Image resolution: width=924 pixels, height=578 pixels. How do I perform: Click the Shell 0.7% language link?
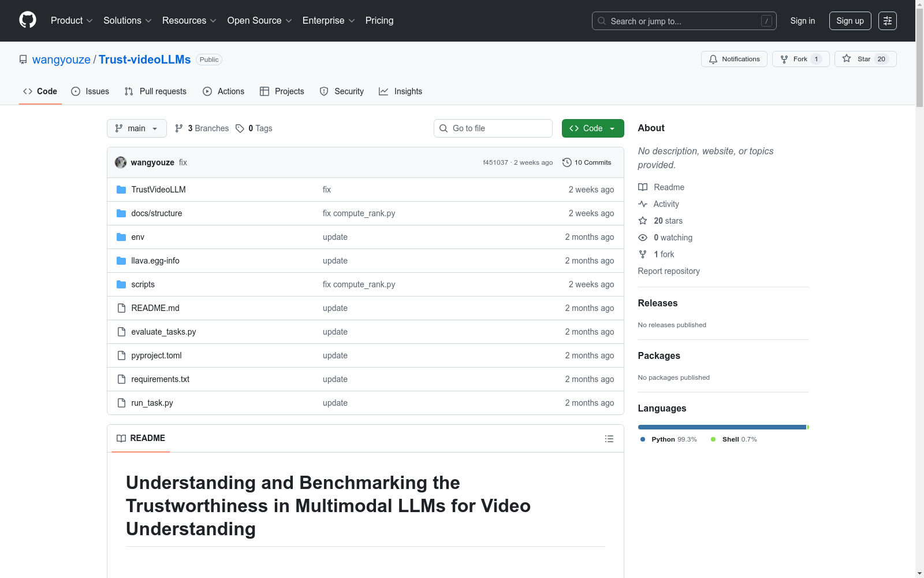(734, 439)
